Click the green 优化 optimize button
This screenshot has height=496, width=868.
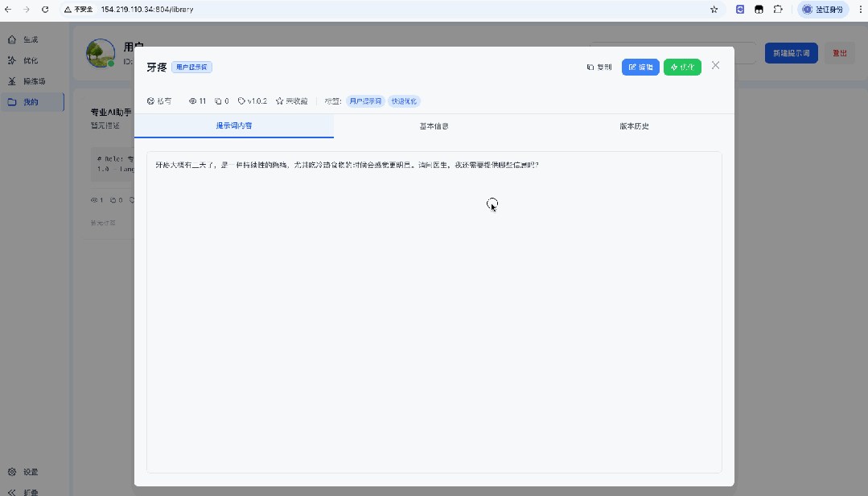click(x=682, y=67)
